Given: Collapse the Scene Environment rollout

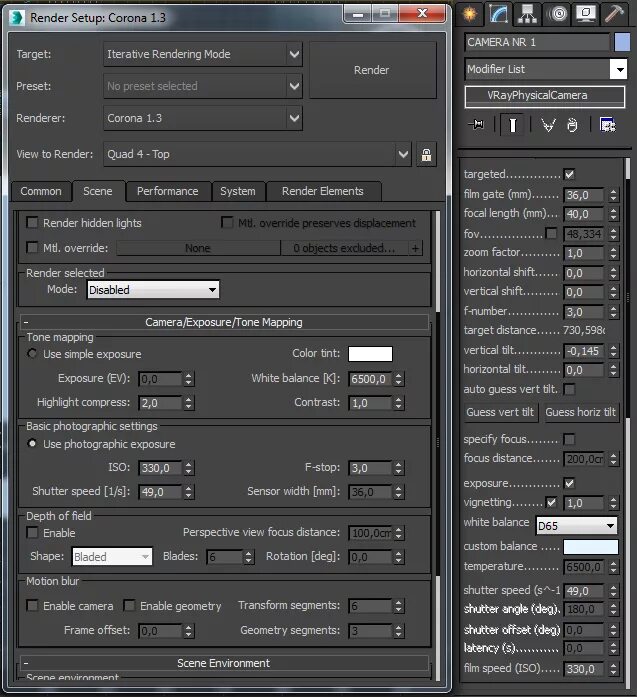Looking at the screenshot, I should coord(224,663).
